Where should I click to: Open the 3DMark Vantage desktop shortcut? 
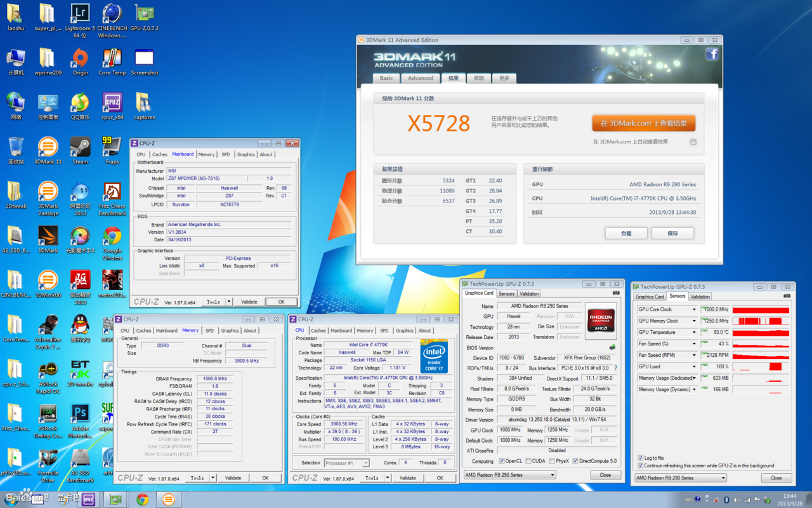[48, 199]
